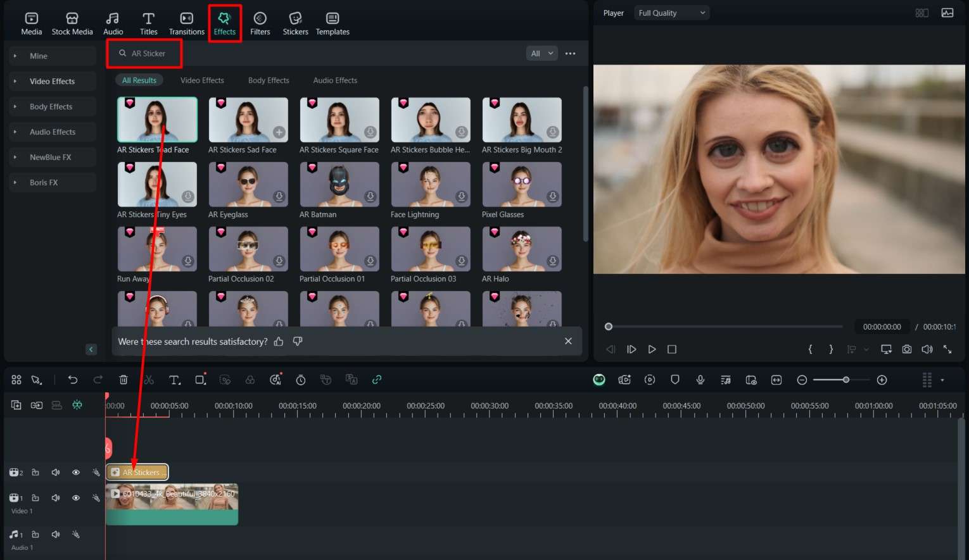Click the timeline zoom slider handle

(x=846, y=380)
